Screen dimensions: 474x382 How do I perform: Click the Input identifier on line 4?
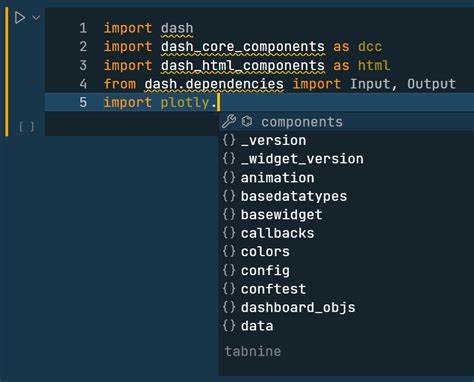click(370, 84)
